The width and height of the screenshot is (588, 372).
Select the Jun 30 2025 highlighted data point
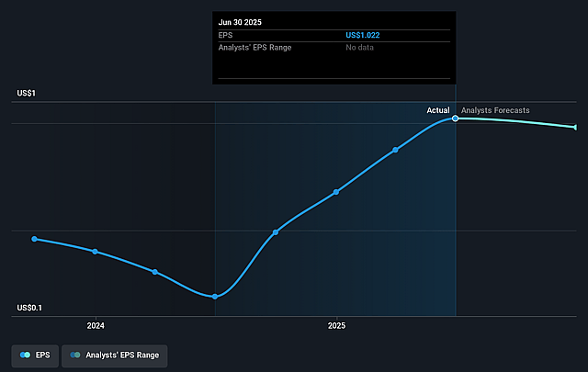tap(455, 118)
